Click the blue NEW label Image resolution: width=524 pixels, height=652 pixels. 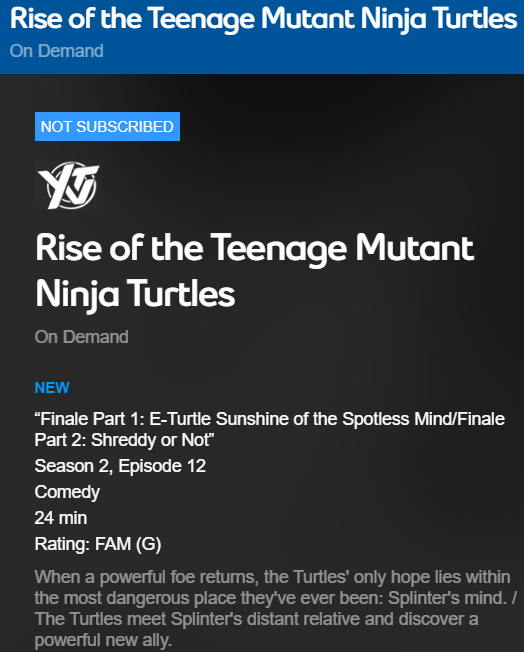pos(52,388)
